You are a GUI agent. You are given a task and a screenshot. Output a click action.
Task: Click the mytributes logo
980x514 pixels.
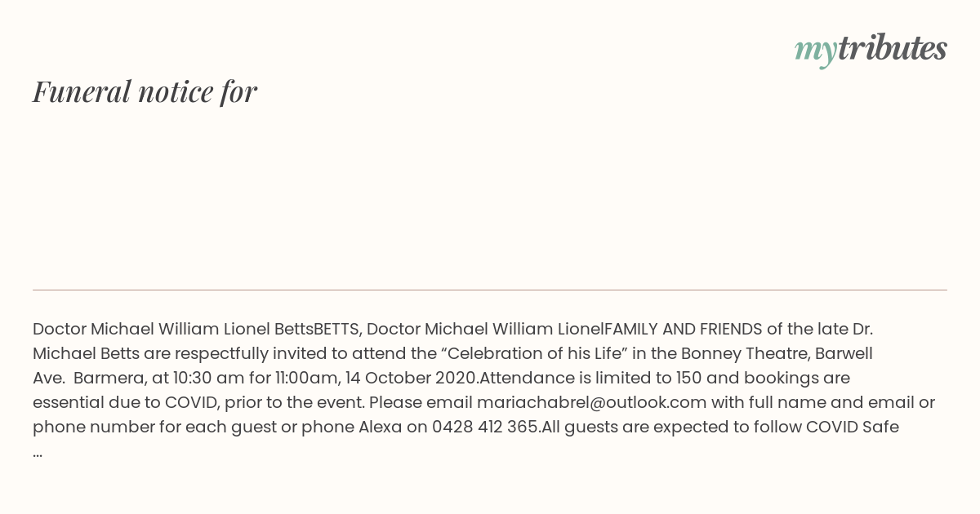[x=871, y=50]
